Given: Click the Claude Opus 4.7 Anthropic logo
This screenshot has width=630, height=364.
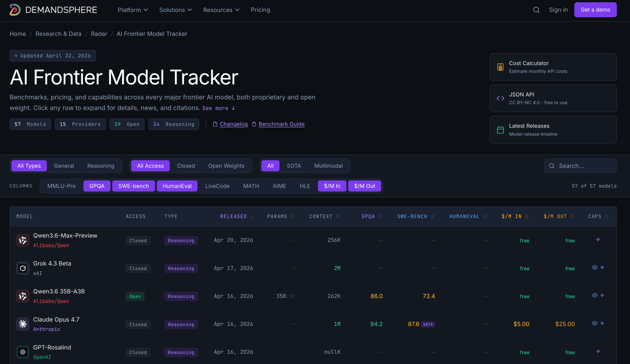Looking at the screenshot, I should [x=23, y=324].
